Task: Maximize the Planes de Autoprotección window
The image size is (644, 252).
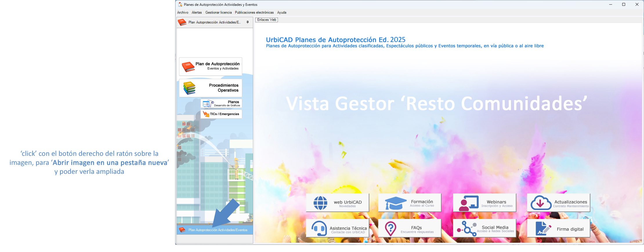Action: pos(624,4)
